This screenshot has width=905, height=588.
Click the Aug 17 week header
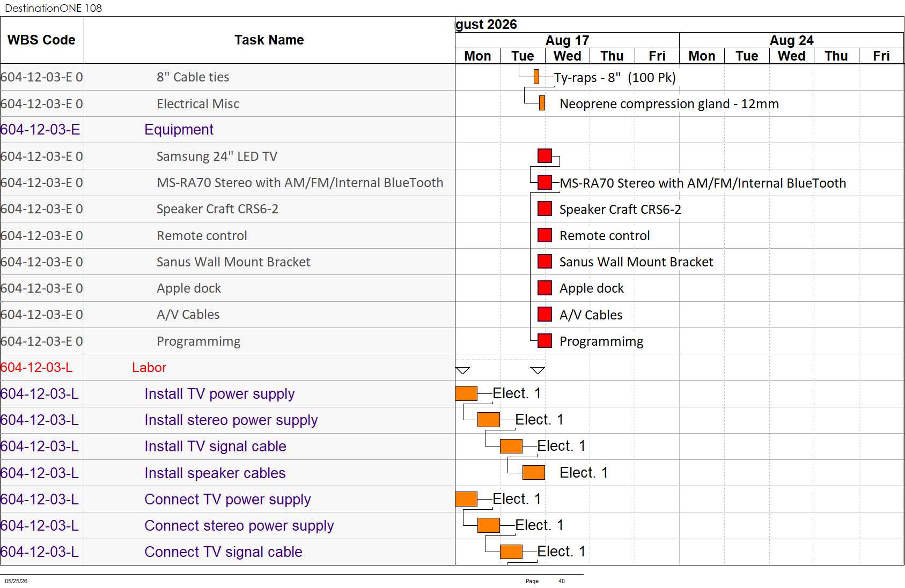tap(567, 40)
